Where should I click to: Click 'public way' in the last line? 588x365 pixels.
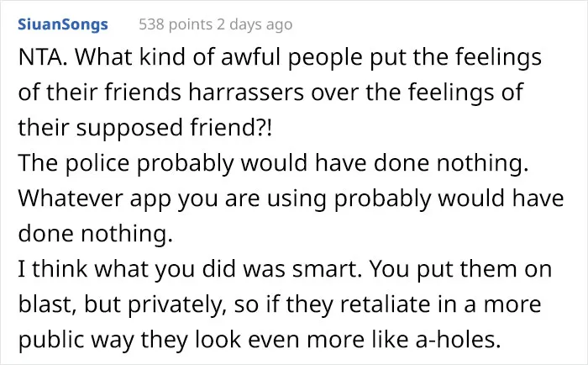[x=76, y=341]
